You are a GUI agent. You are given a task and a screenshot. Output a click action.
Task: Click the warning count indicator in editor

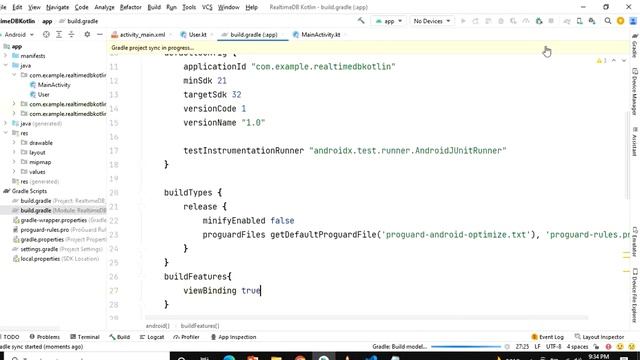tap(601, 60)
